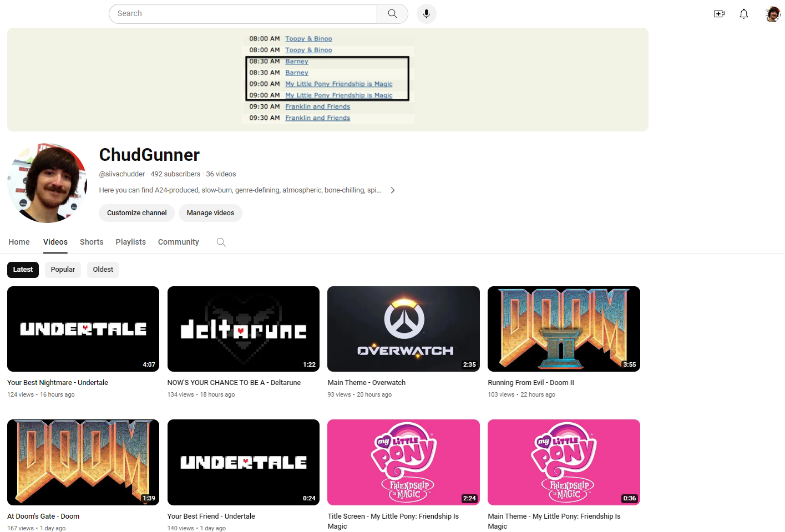Click 134 views 18 hours ago text
Screen dimensions: 785x532
201,395
